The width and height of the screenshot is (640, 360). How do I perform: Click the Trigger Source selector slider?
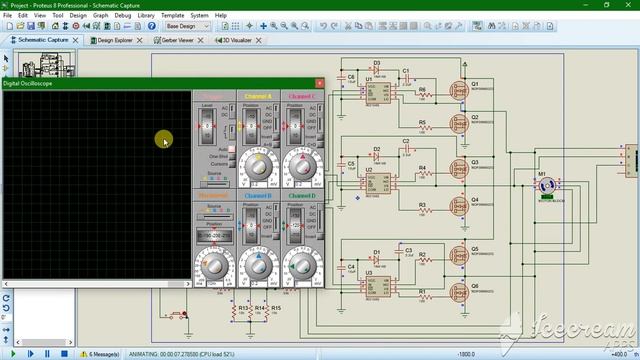pyautogui.click(x=215, y=184)
